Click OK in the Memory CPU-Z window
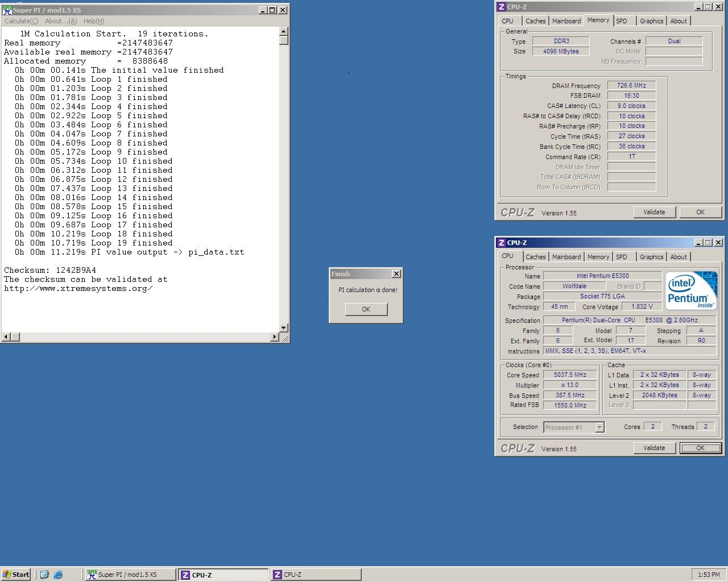 pyautogui.click(x=700, y=212)
